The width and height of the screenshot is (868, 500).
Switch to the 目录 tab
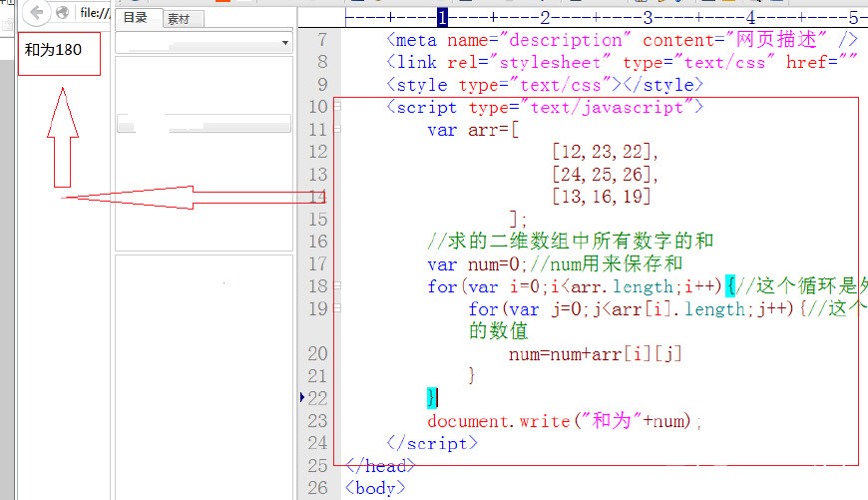pyautogui.click(x=138, y=18)
